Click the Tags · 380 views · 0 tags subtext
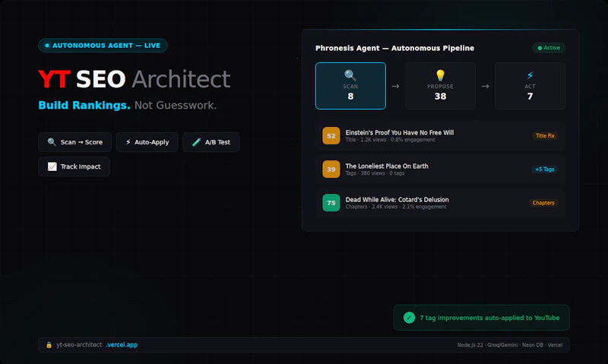 375,173
